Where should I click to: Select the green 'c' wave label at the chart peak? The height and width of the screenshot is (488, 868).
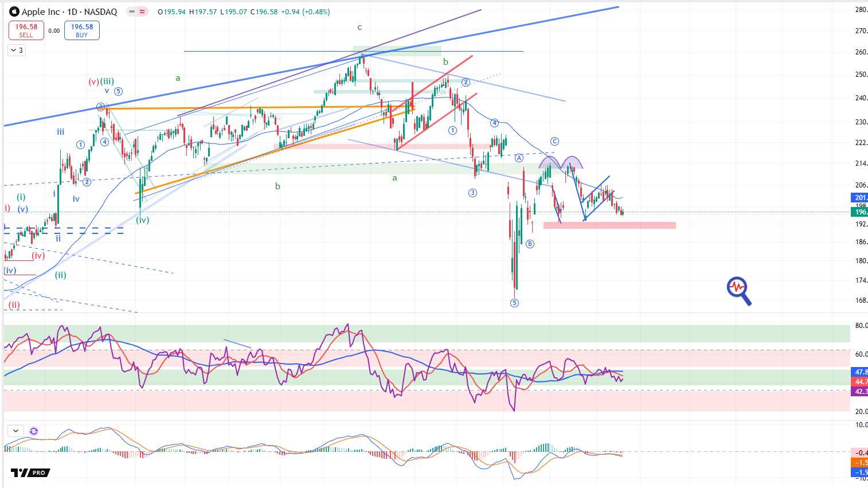(359, 27)
